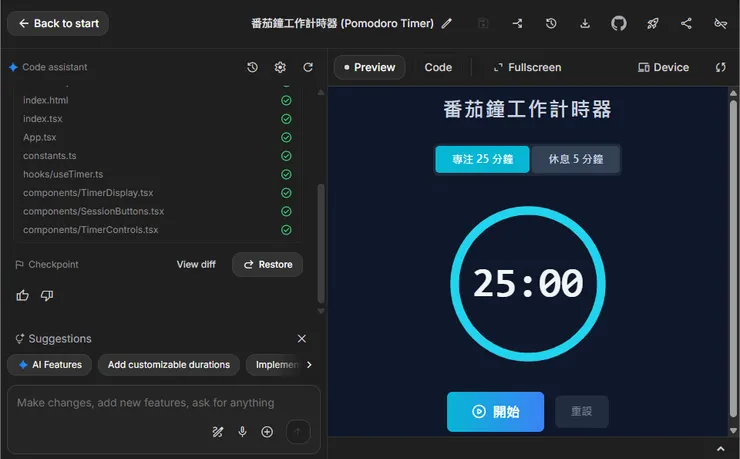This screenshot has width=740, height=459.
Task: Close the Suggestions section
Action: pyautogui.click(x=302, y=339)
